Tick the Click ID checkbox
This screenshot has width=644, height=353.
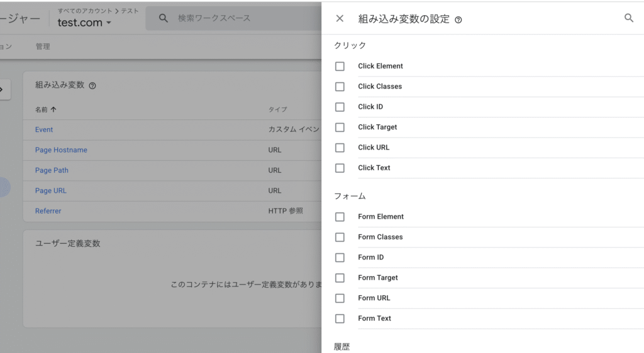[x=340, y=107]
